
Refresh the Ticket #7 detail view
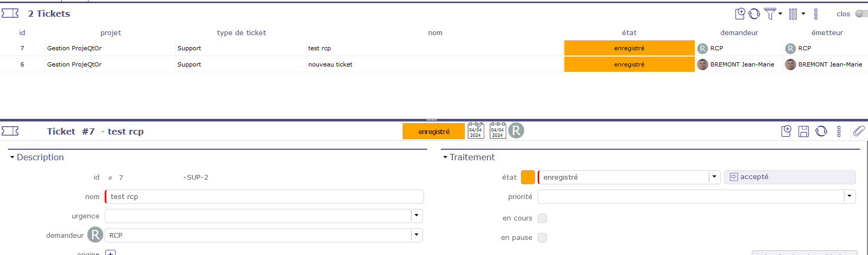coord(821,131)
